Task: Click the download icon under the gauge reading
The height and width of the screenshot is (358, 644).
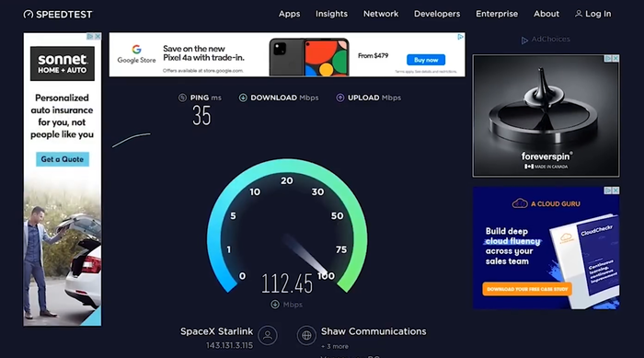Action: coord(275,305)
